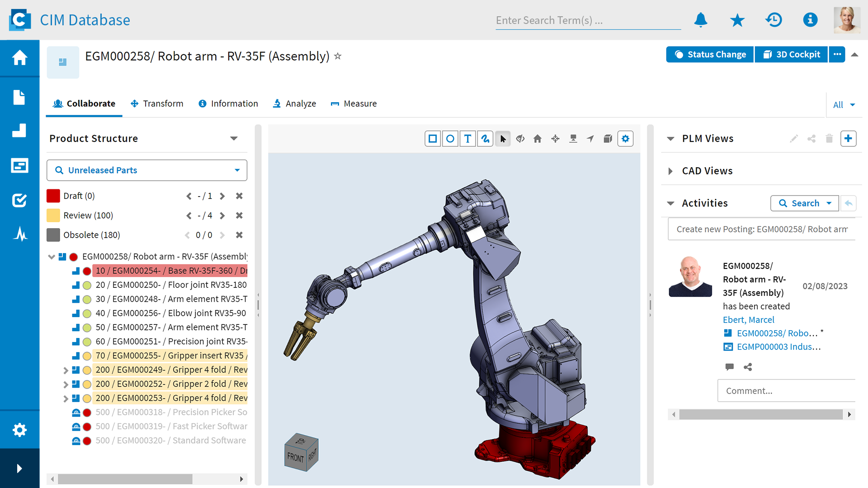Select the rectangle annotation tool
Screen dimensions: 868x488
tap(433, 139)
